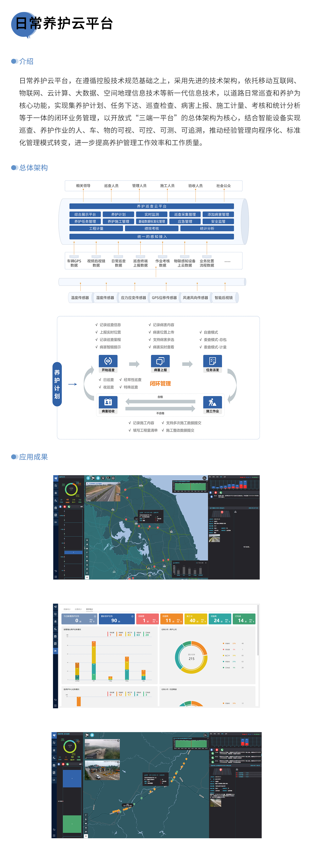Click location pin icon in map toolbar

(103, 478)
